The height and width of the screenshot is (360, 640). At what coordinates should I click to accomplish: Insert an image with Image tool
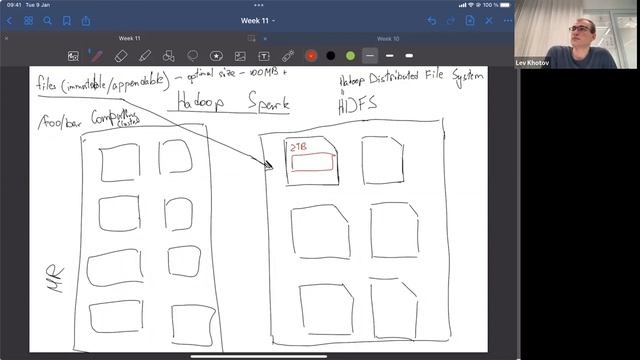point(240,56)
